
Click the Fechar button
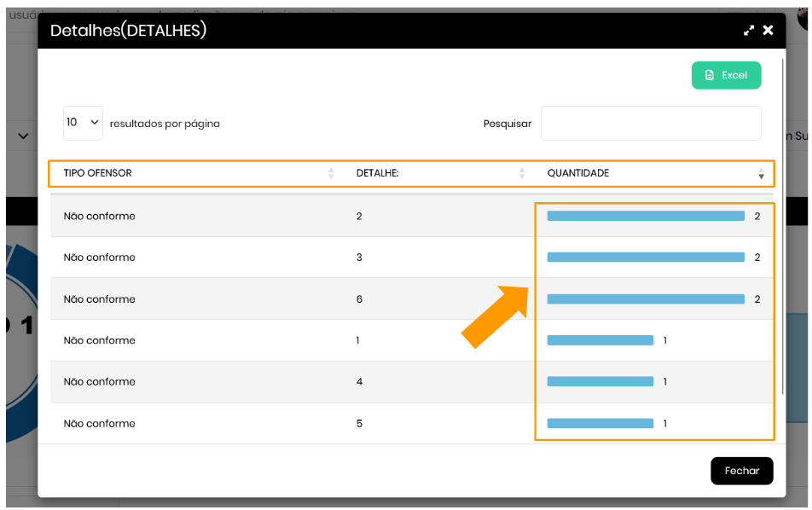(741, 471)
